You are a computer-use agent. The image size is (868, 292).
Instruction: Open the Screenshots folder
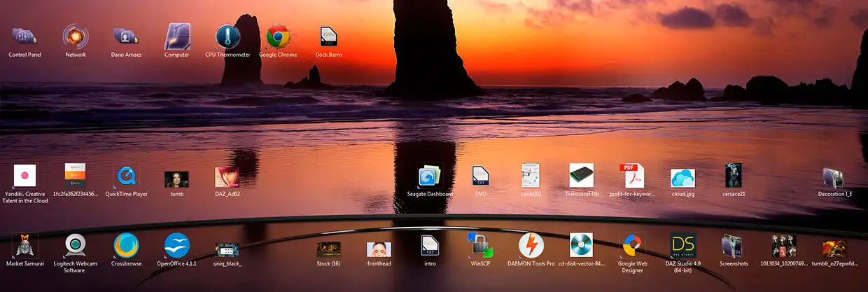point(733,246)
